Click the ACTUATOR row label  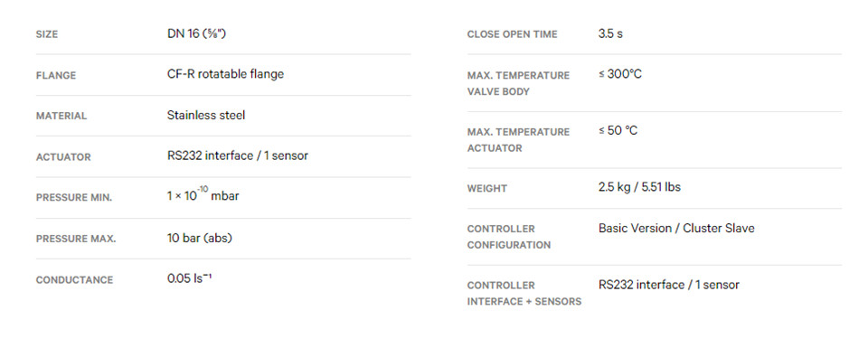click(63, 157)
